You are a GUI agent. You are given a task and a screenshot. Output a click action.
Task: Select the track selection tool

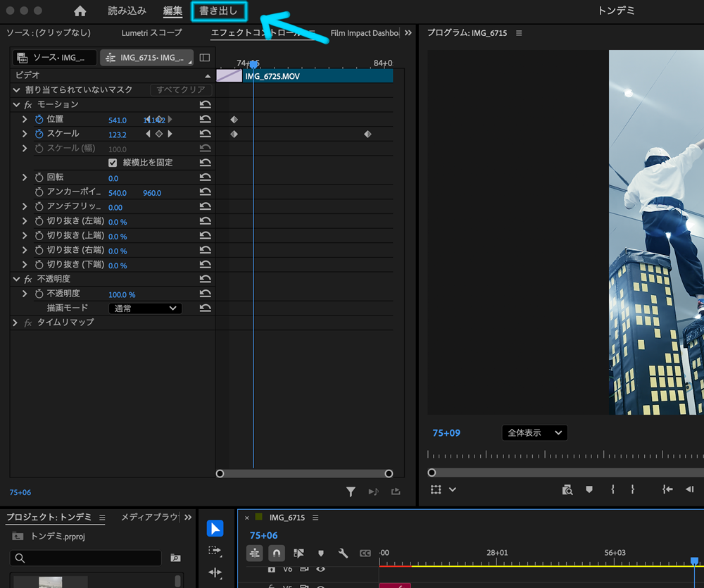pyautogui.click(x=215, y=550)
